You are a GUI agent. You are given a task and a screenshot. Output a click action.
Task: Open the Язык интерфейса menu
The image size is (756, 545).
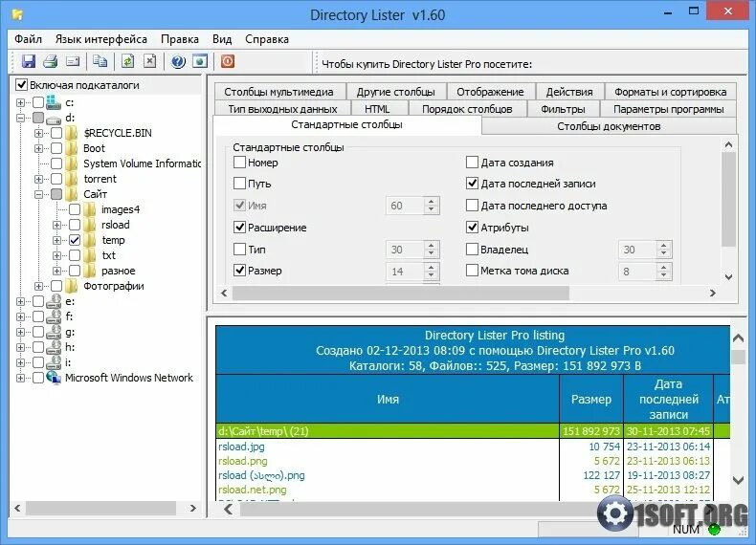[x=100, y=39]
